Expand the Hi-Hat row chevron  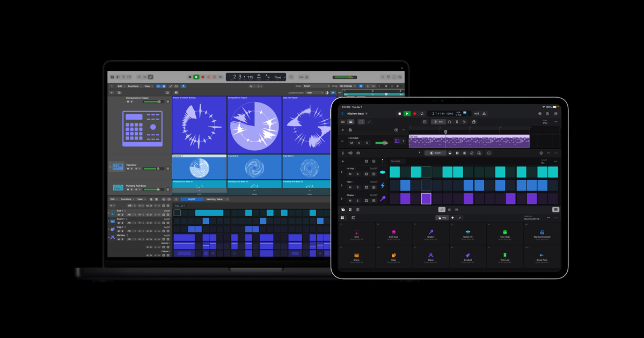[x=342, y=172]
